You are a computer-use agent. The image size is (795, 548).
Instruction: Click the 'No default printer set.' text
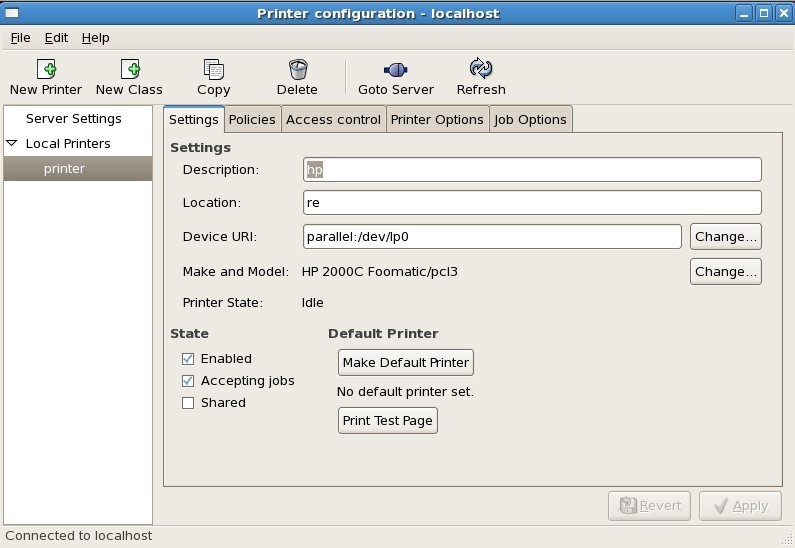point(405,392)
